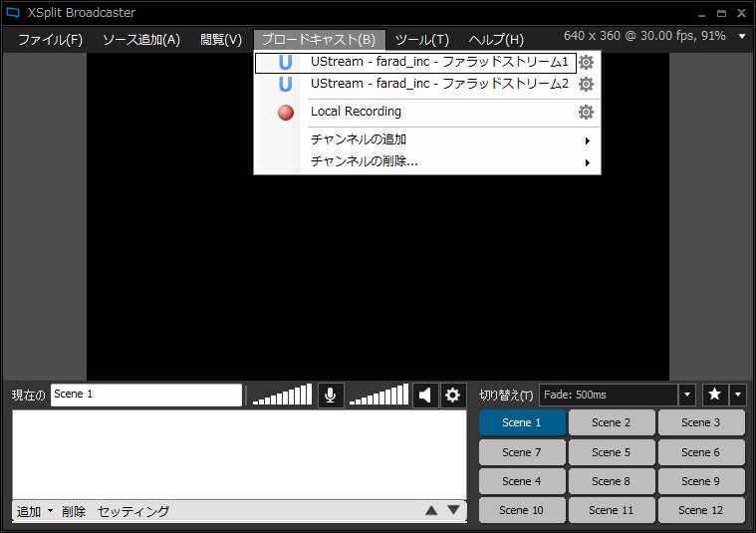The height and width of the screenshot is (533, 756).
Task: Switch to Scene 10
Action: click(x=522, y=510)
